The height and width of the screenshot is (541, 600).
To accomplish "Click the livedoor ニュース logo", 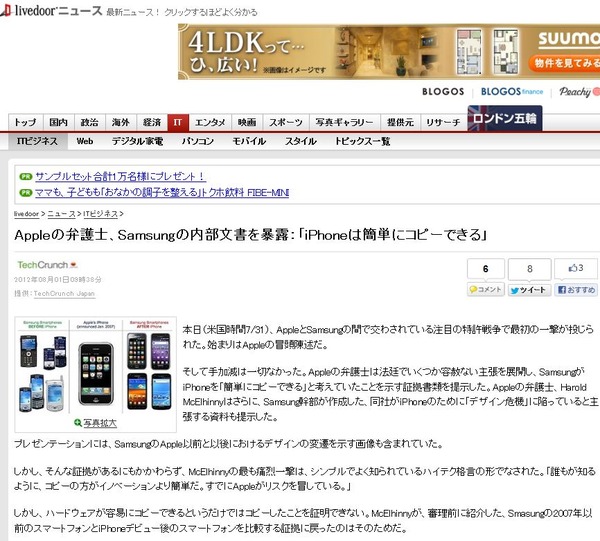I will click(51, 10).
